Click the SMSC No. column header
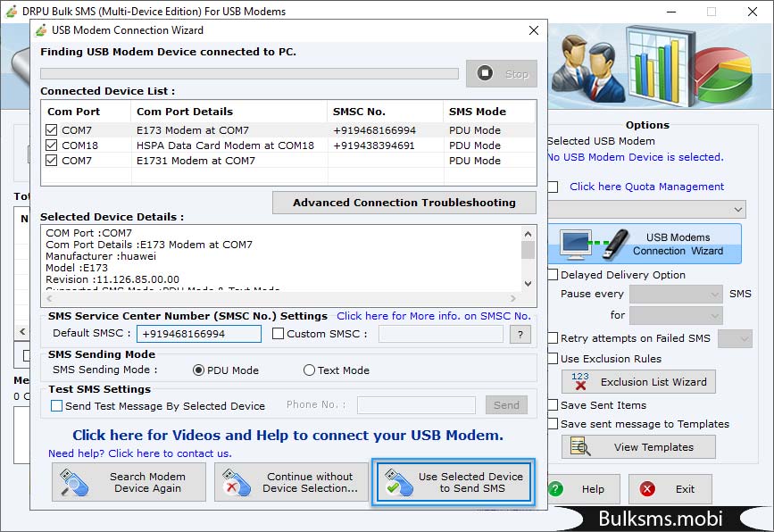Image resolution: width=774 pixels, height=532 pixels. pyautogui.click(x=385, y=112)
